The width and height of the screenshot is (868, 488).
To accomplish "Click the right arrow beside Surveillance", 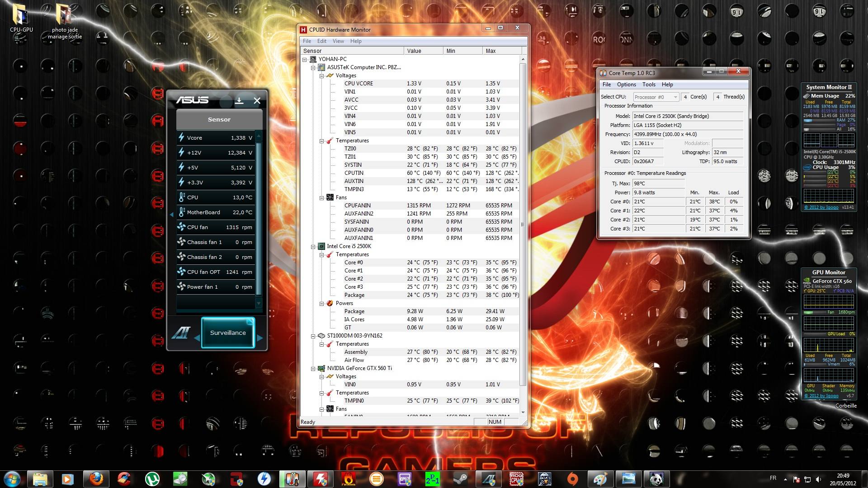I will tap(259, 338).
